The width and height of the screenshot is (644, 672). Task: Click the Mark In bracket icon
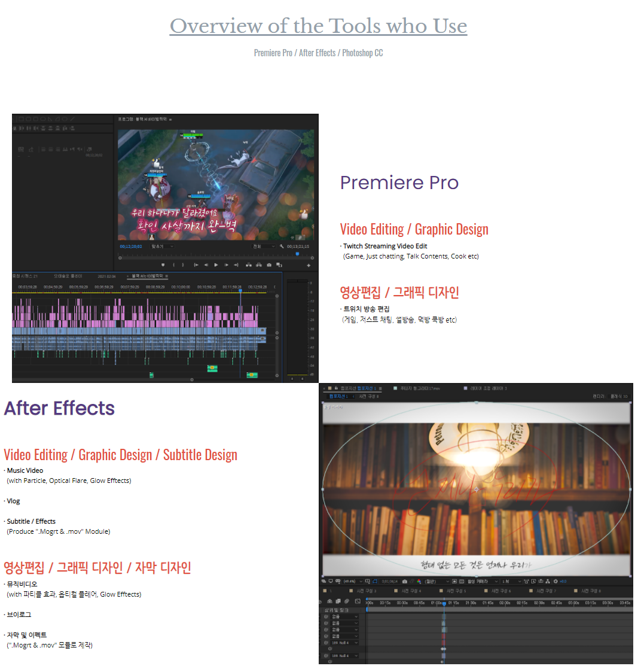[x=173, y=265]
